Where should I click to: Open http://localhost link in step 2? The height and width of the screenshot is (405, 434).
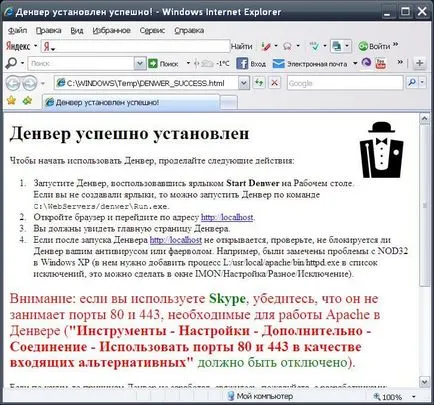pos(227,217)
